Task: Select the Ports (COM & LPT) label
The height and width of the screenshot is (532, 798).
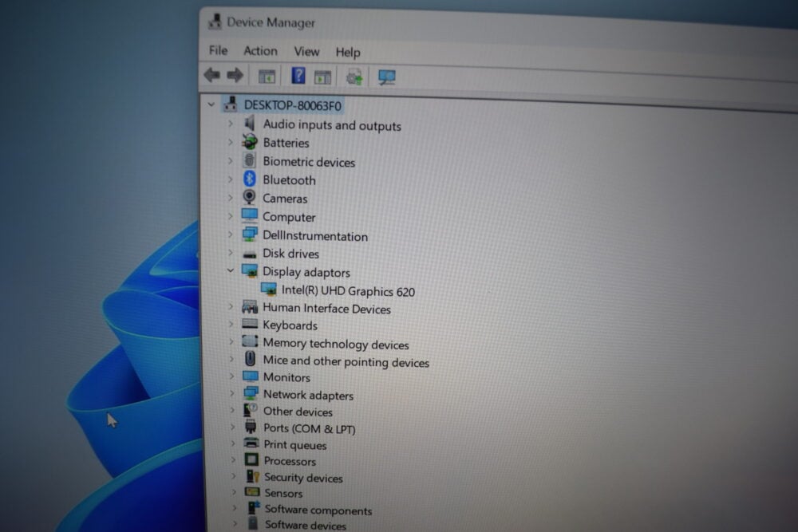Action: click(x=310, y=428)
